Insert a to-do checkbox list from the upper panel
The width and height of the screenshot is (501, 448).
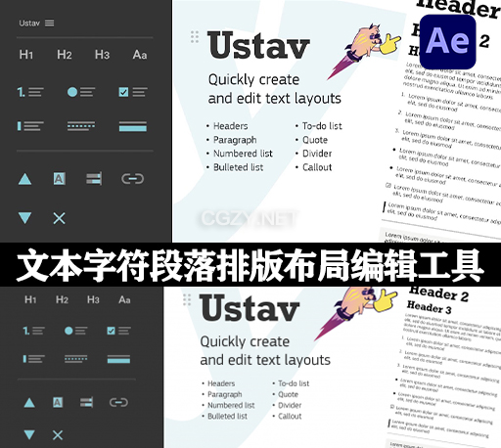133,92
